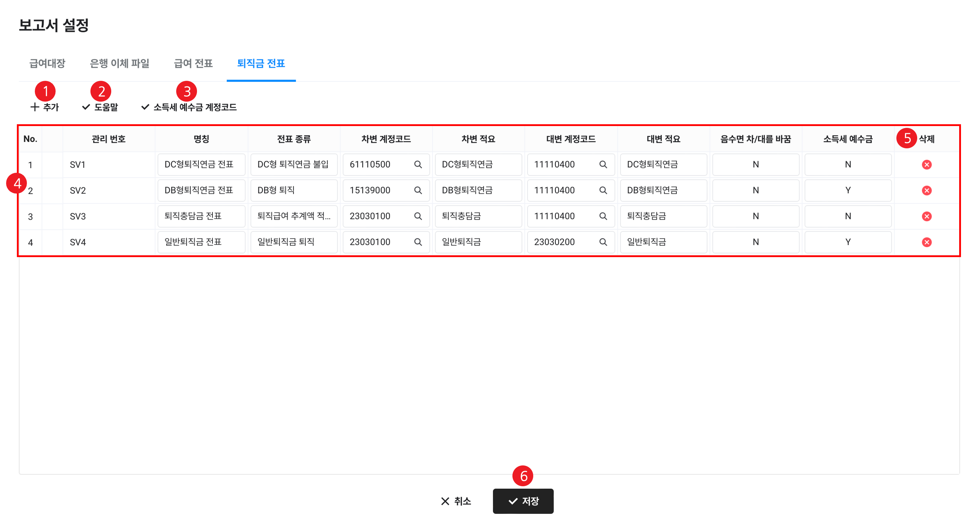Switch to the 급여대장 tab
This screenshot has height=525, width=980.
pyautogui.click(x=47, y=64)
